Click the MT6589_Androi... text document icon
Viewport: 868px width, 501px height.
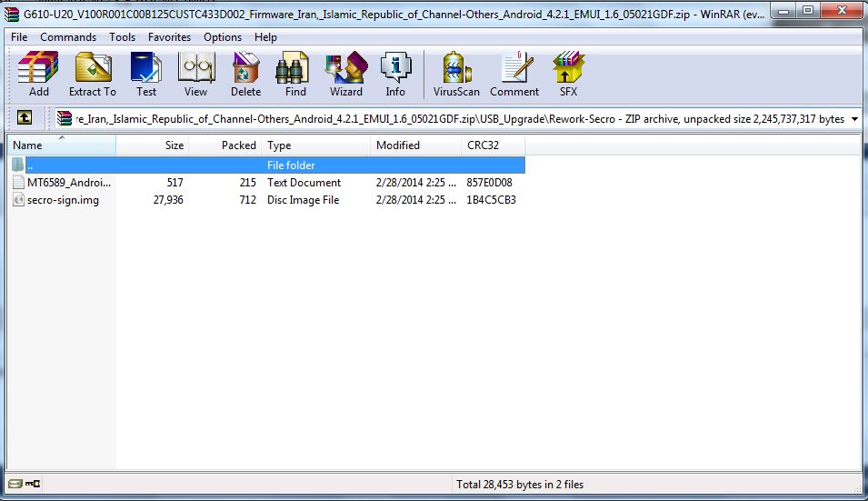point(18,182)
